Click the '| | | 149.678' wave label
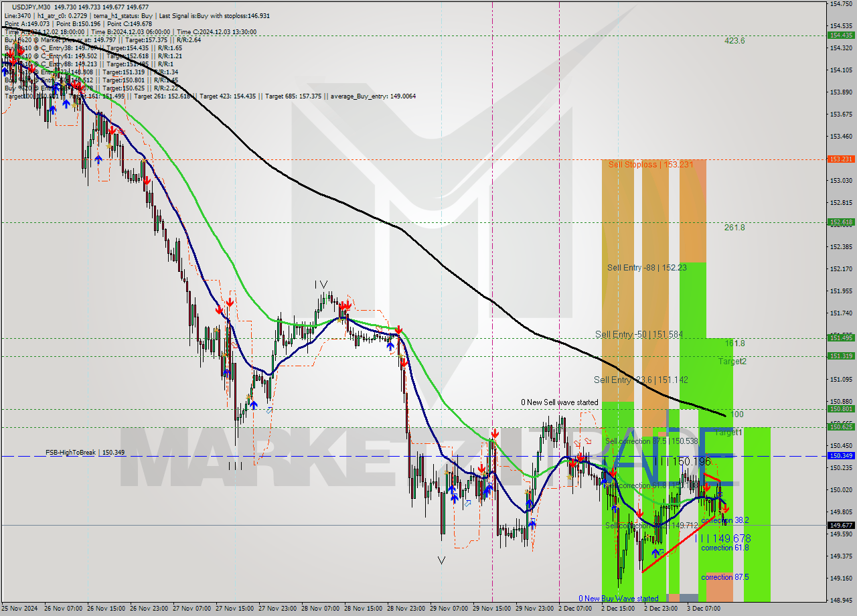The image size is (857, 616). click(x=723, y=538)
